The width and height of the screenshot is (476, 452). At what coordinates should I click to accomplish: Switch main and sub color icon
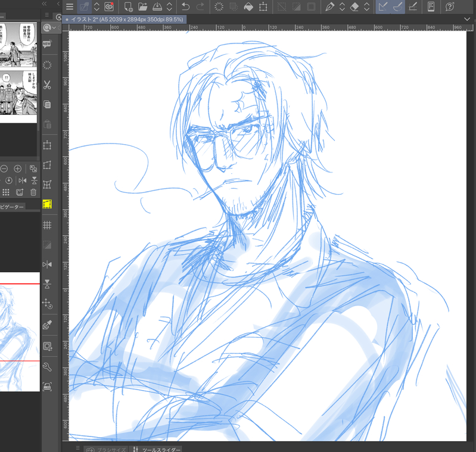(x=47, y=346)
